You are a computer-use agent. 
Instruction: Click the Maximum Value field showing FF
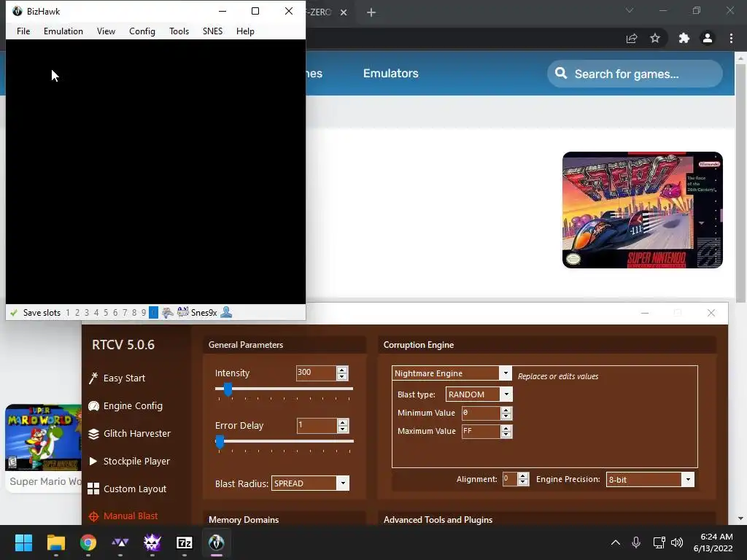tap(481, 432)
